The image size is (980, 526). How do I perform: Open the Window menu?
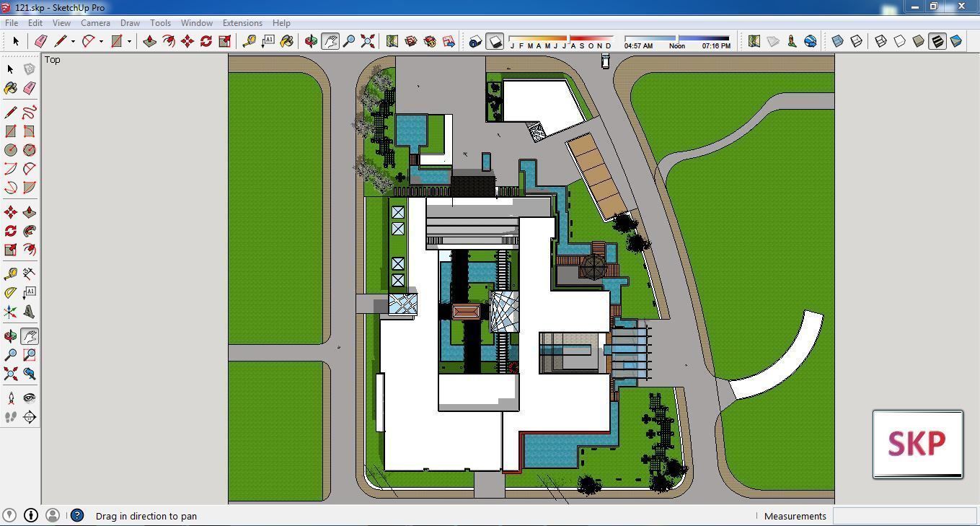[196, 22]
